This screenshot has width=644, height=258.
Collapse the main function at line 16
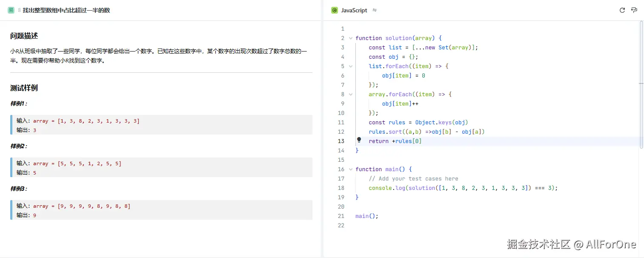[x=350, y=169]
